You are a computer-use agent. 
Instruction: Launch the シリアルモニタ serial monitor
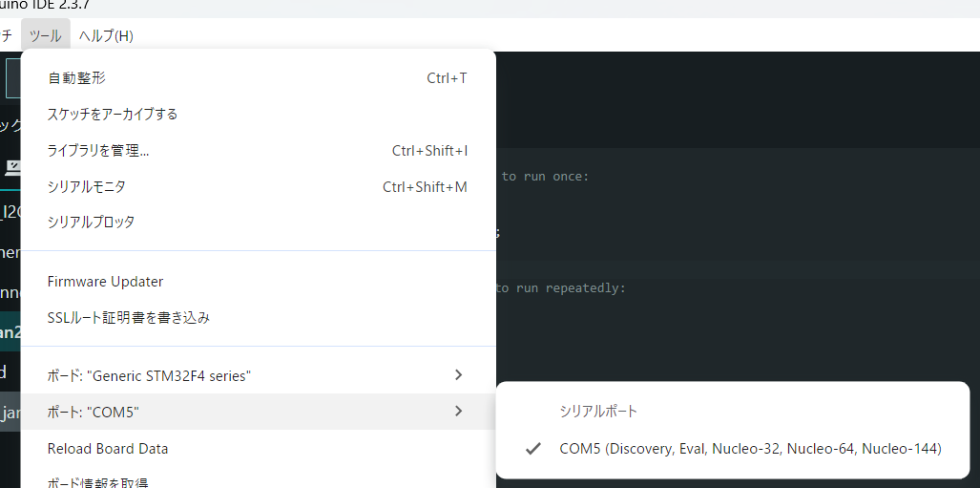click(x=87, y=187)
